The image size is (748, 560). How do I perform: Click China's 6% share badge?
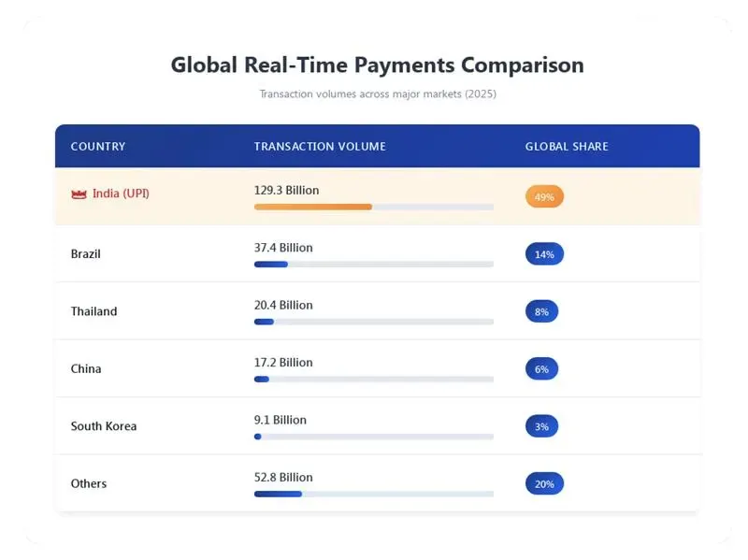pos(541,369)
